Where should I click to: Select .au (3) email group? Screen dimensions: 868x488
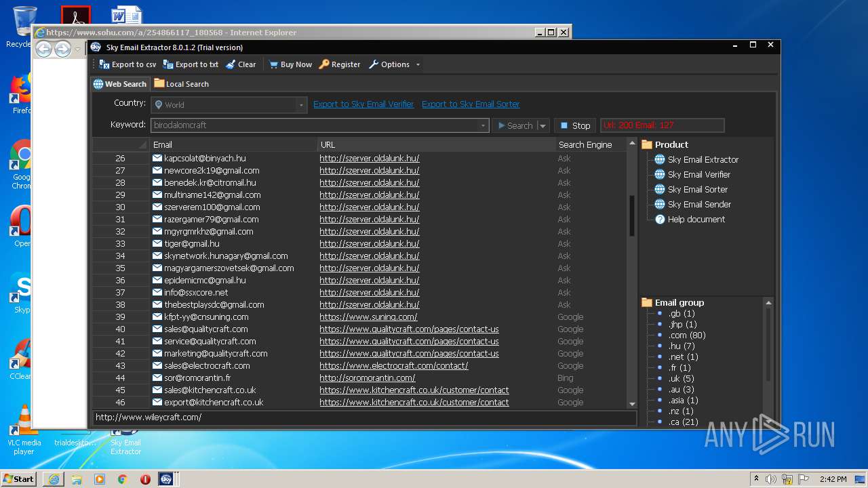click(x=681, y=390)
